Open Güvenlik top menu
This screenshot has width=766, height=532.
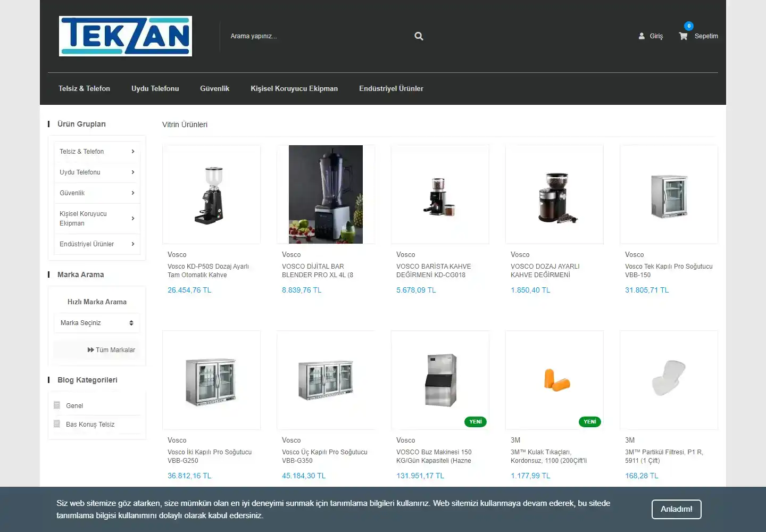(x=215, y=89)
